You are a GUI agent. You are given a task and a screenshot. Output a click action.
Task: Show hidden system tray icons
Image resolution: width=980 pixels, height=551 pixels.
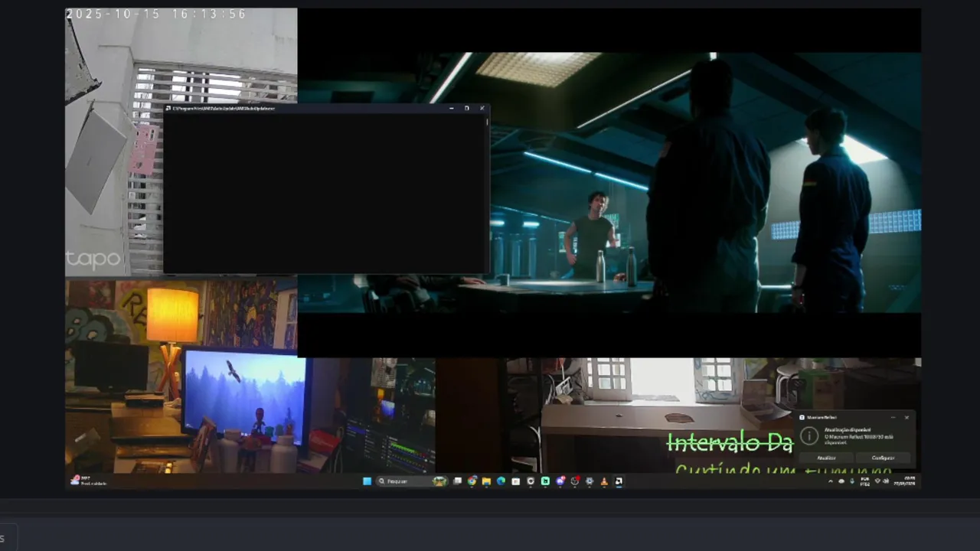tap(831, 481)
